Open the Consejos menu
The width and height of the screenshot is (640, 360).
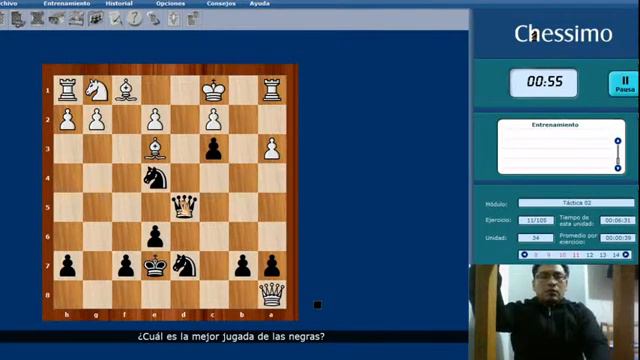221,3
